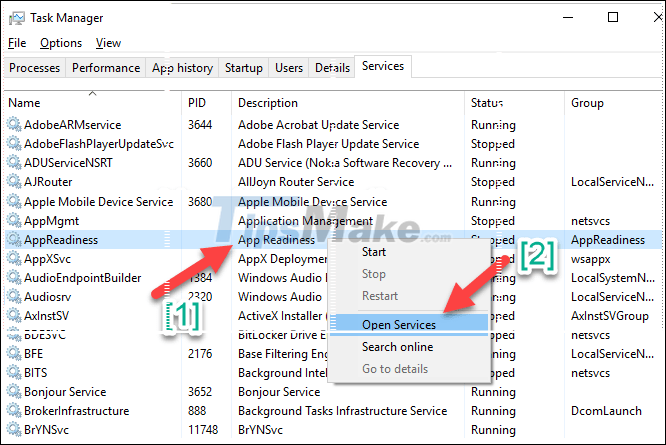Click the gear icon of Apple Mobile Device Service
Viewport: 666px width, 445px height.
14,201
